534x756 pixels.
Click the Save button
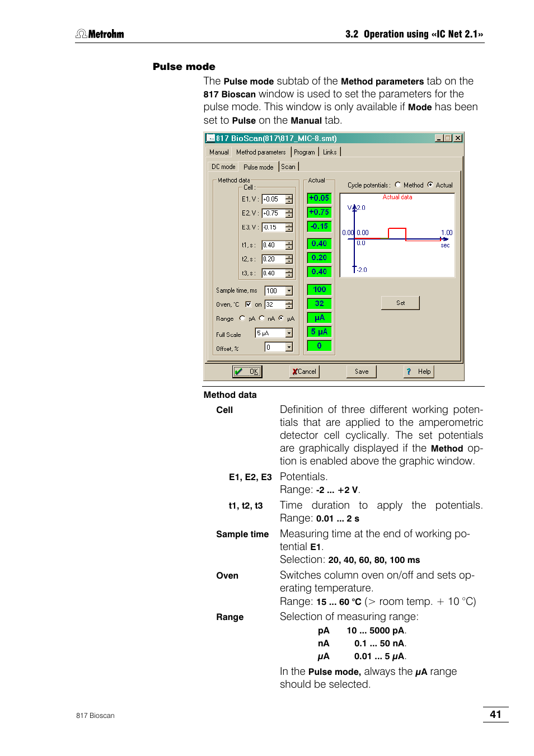click(x=362, y=372)
